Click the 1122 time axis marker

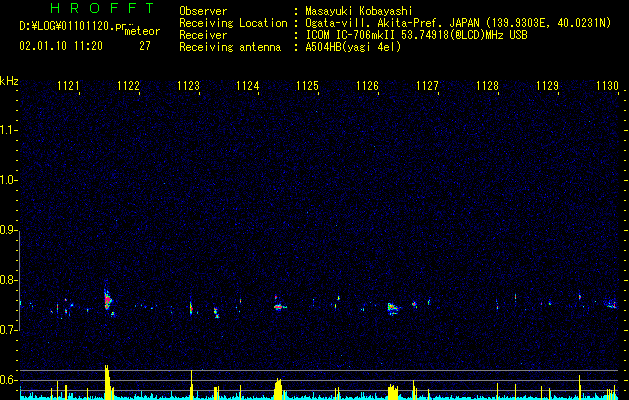(128, 85)
